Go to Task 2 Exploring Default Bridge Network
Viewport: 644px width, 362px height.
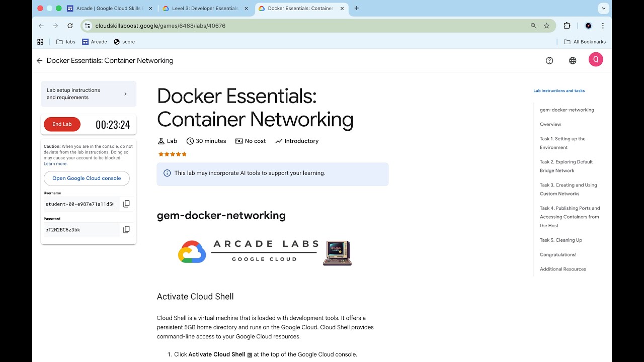pyautogui.click(x=566, y=166)
